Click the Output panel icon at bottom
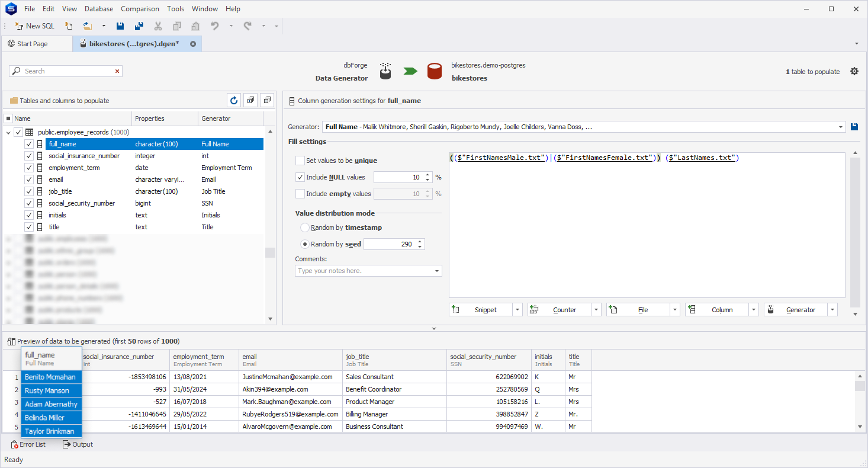The width and height of the screenshot is (868, 468). (67, 444)
